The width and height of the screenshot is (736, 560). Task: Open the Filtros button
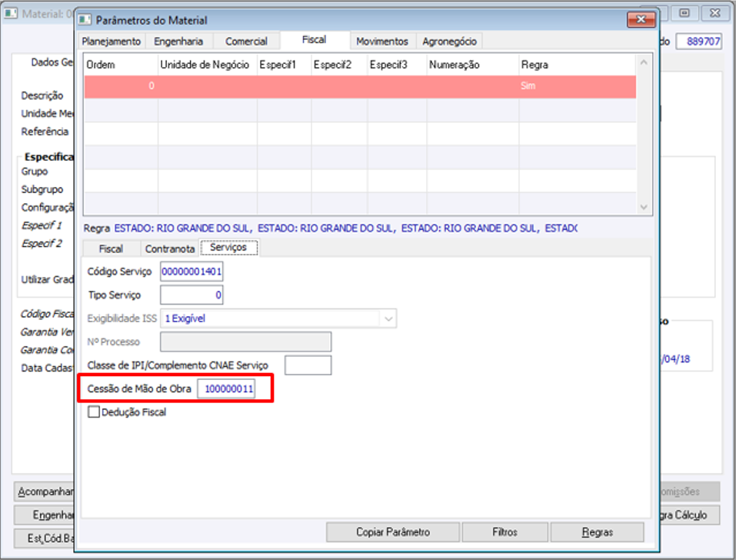pos(505,532)
